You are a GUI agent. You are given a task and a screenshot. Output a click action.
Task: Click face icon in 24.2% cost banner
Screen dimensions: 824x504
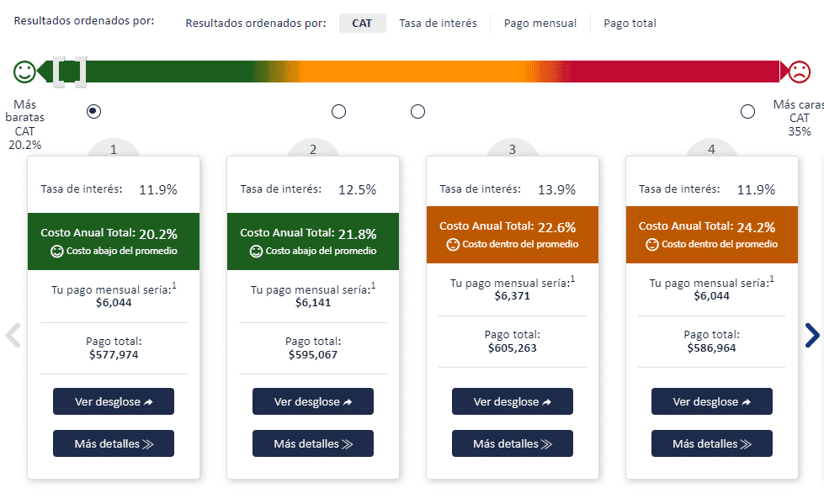tap(652, 244)
